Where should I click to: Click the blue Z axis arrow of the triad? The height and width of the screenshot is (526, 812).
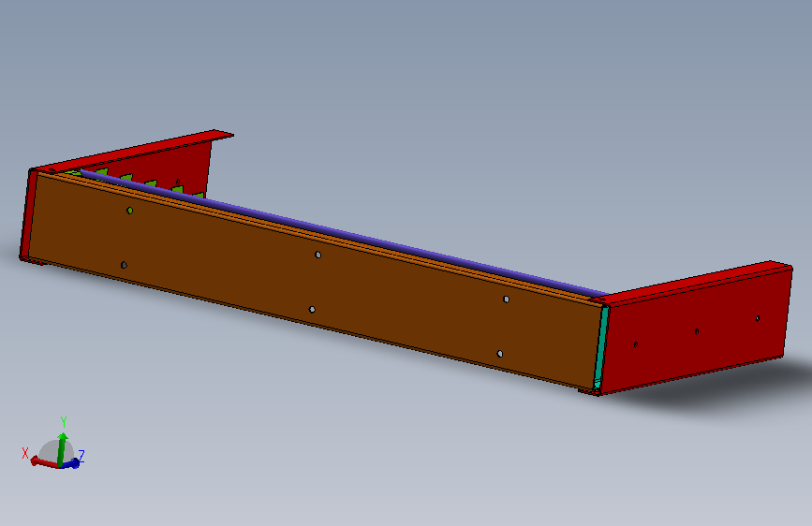pos(72,463)
